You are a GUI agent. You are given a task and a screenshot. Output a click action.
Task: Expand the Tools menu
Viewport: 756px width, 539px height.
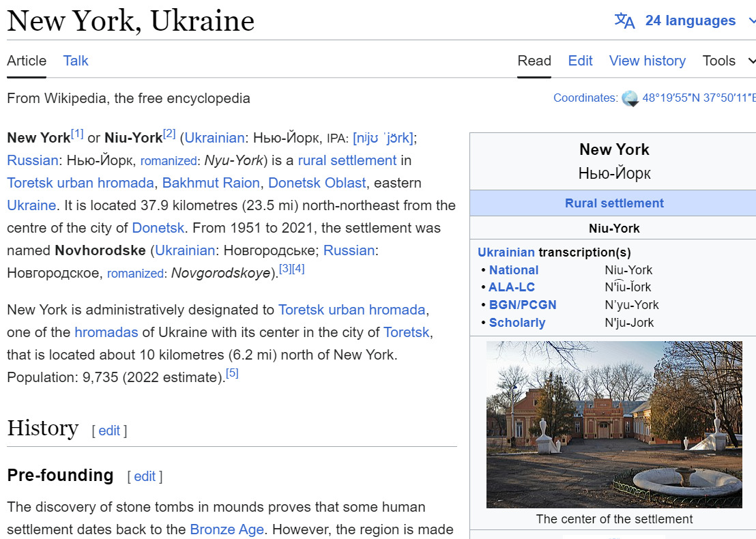point(728,61)
